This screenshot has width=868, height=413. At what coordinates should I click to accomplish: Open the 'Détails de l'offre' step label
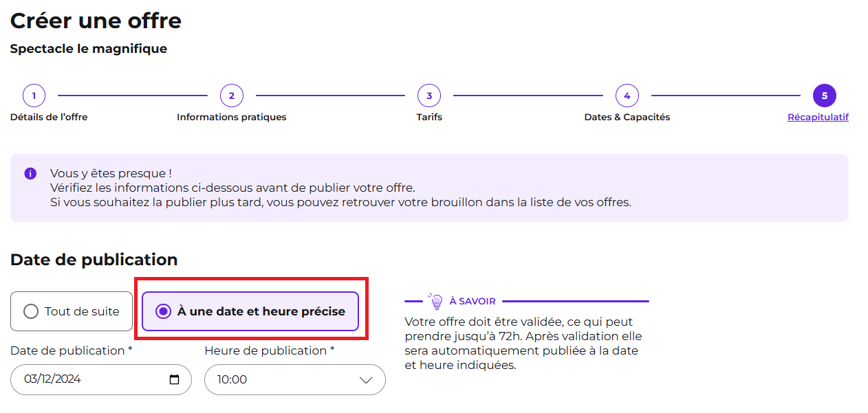click(49, 117)
